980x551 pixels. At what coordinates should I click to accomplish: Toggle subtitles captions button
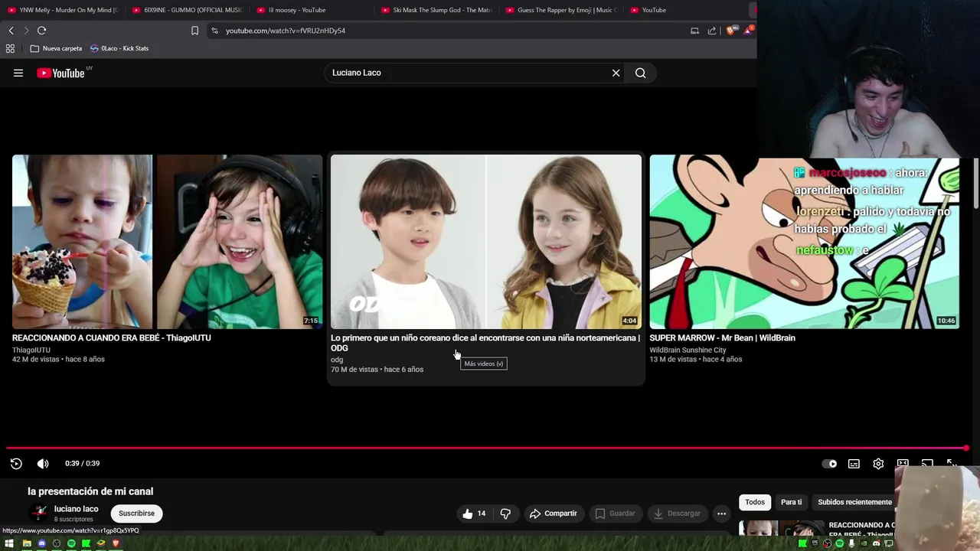[854, 464]
